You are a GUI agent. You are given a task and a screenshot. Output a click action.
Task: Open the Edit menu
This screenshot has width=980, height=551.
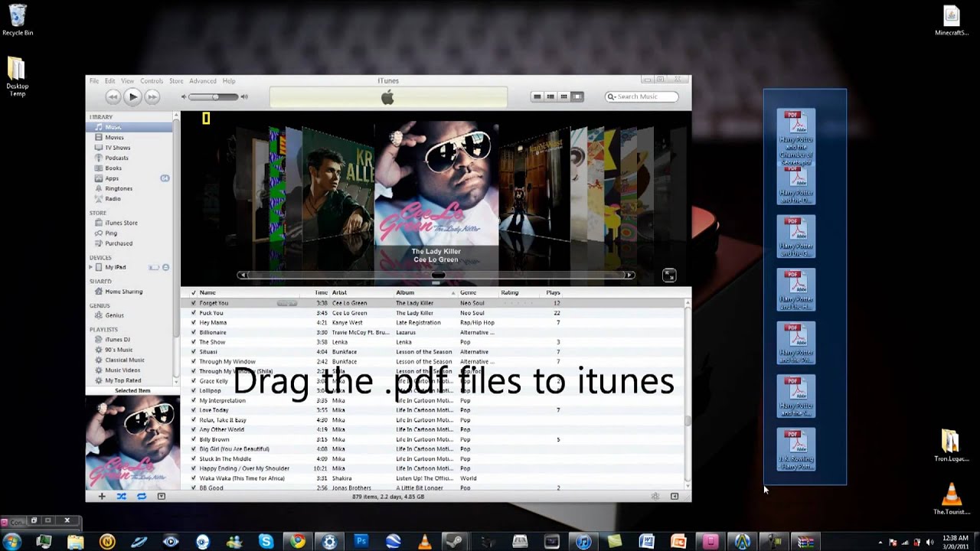point(110,81)
